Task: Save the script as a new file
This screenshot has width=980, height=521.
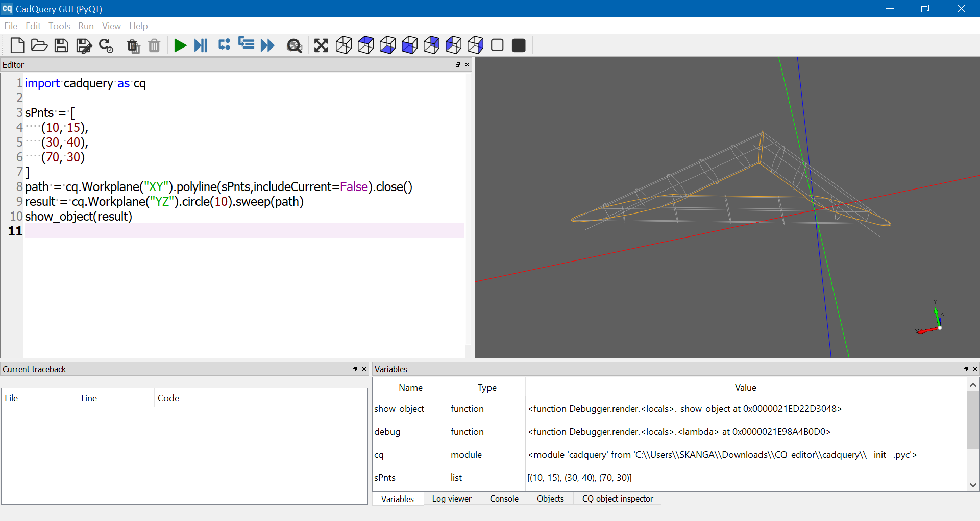Action: (84, 45)
